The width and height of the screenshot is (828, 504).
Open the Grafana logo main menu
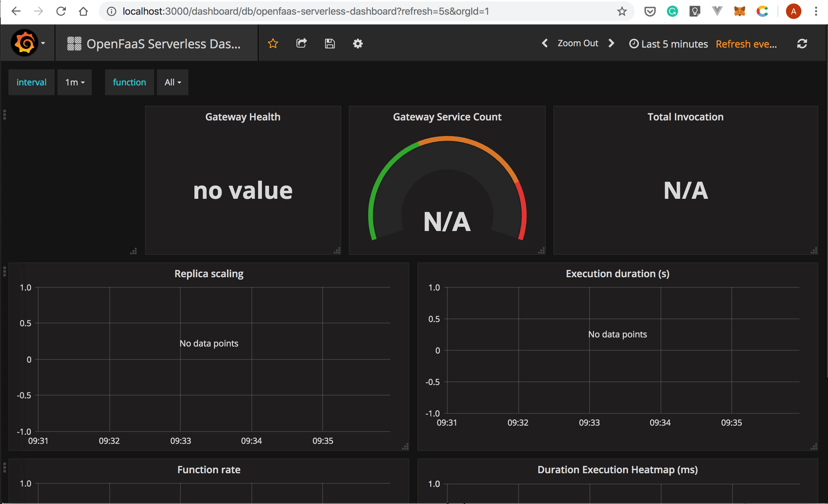pos(28,43)
